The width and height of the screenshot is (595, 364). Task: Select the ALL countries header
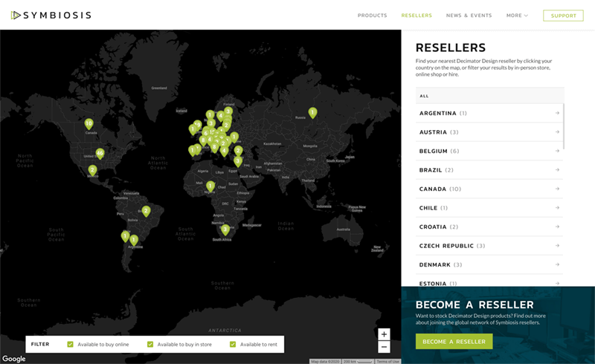point(489,96)
